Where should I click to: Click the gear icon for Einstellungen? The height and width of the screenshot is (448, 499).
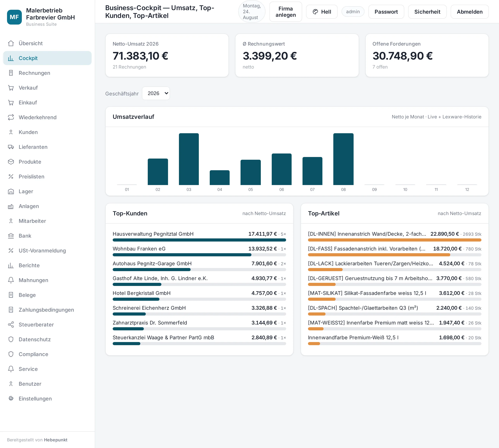pyautogui.click(x=11, y=399)
